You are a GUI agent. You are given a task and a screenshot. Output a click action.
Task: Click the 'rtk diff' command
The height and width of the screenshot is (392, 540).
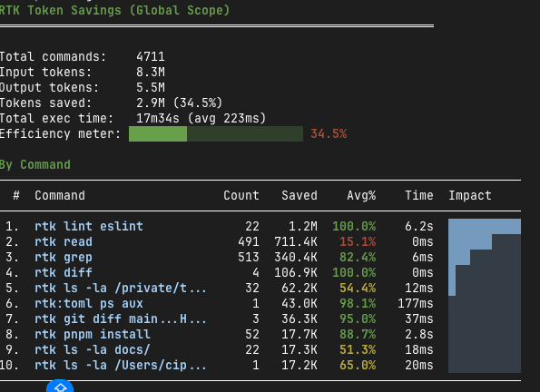[x=64, y=272]
